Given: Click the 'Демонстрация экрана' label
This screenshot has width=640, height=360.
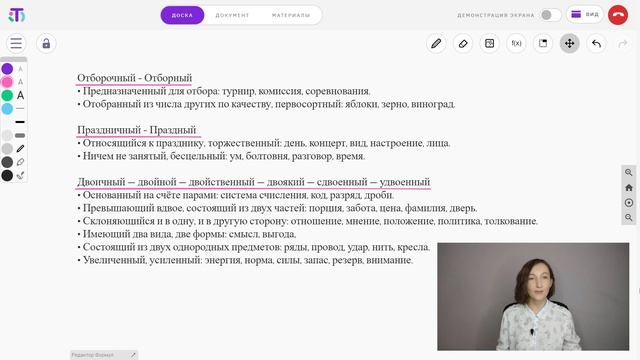Looking at the screenshot, I should 496,15.
